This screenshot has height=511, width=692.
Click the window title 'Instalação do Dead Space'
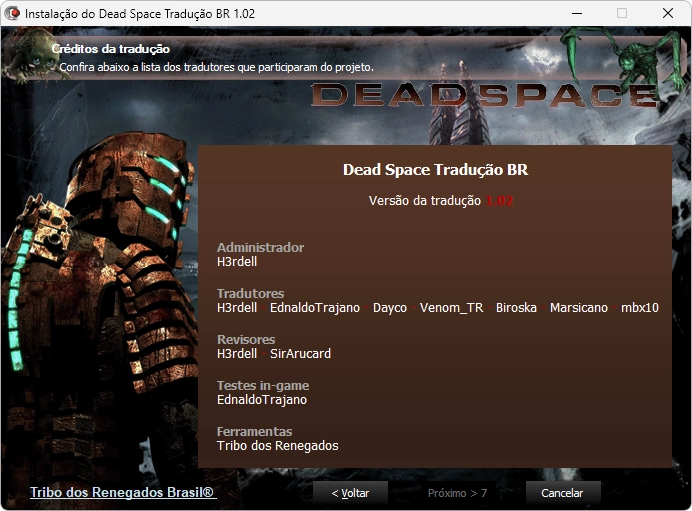pos(140,14)
